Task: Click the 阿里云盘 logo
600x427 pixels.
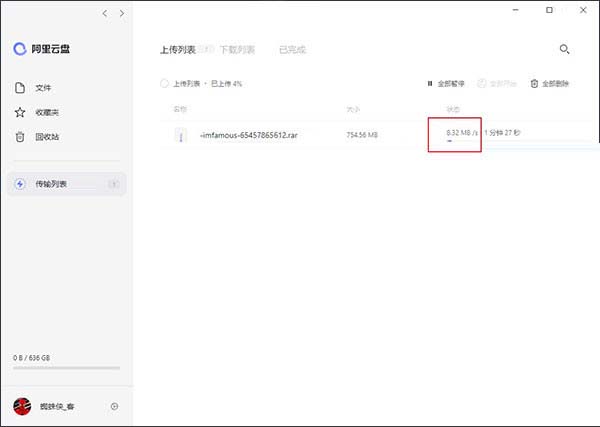Action: (41, 49)
